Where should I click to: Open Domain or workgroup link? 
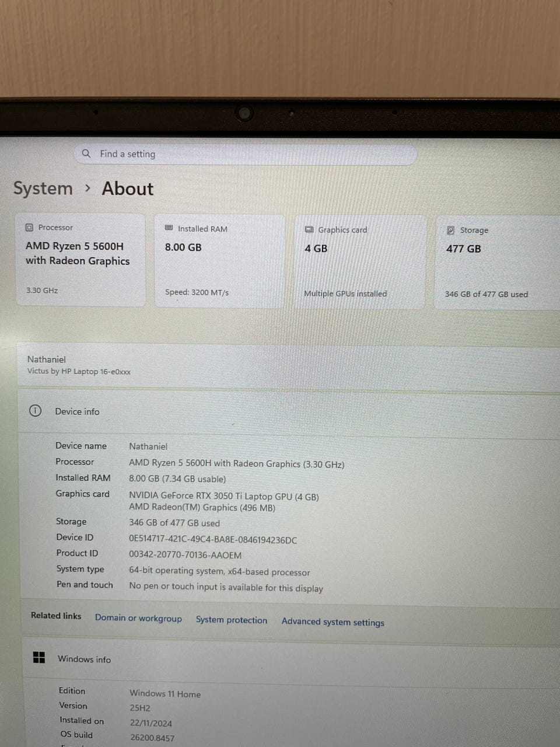click(138, 618)
